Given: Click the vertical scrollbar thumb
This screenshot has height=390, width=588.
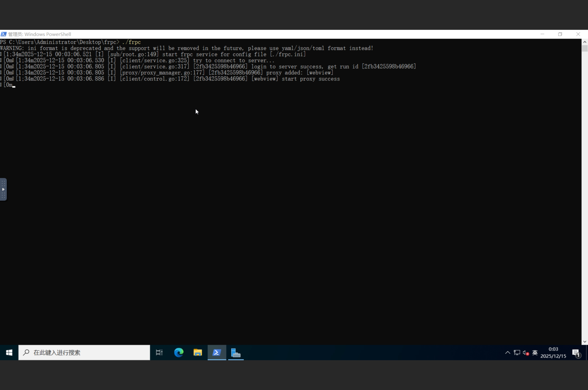Looking at the screenshot, I should click(x=585, y=48).
